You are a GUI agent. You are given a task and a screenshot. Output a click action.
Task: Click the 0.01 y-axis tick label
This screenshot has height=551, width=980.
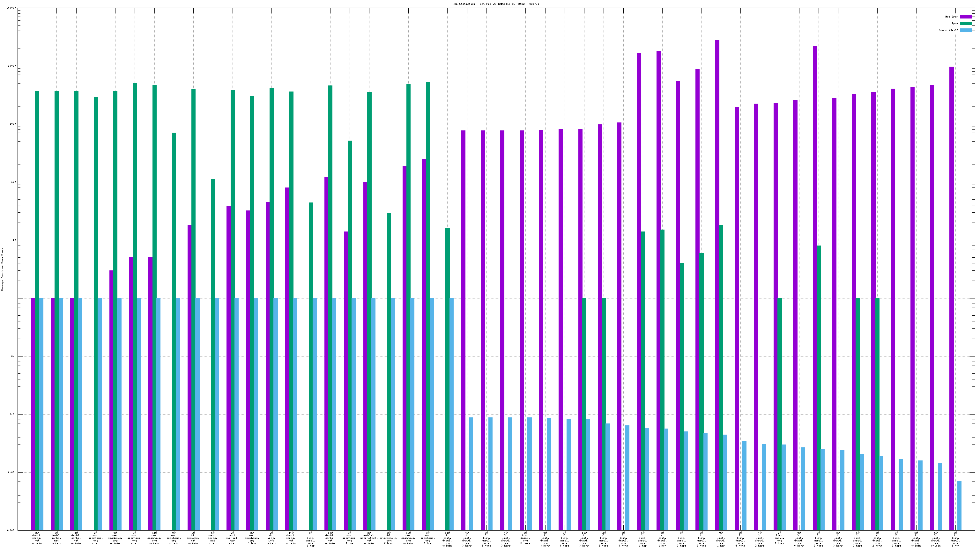point(13,415)
